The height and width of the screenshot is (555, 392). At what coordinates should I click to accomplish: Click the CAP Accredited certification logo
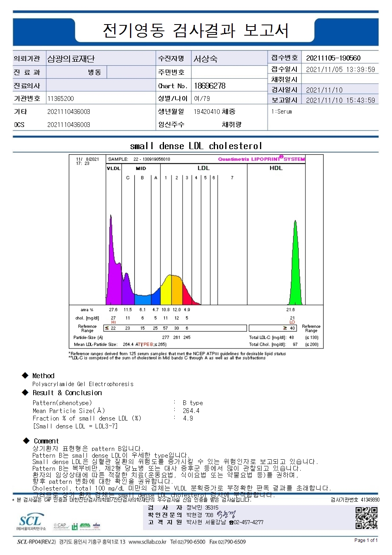(61, 526)
